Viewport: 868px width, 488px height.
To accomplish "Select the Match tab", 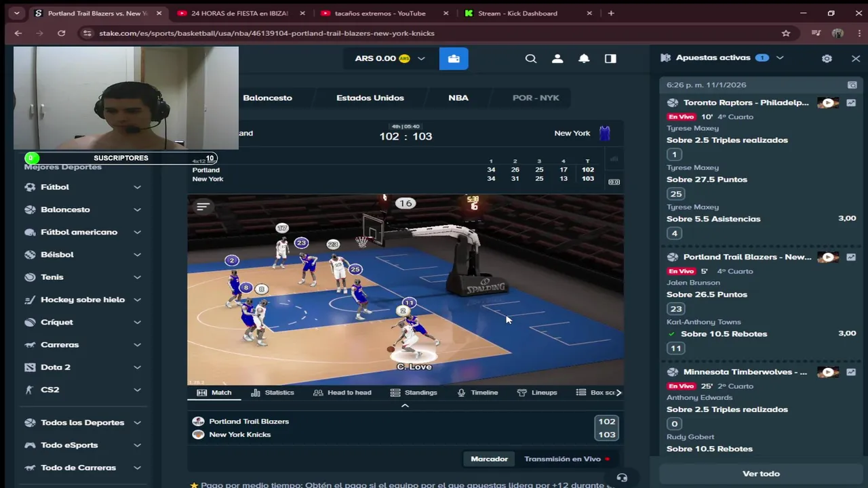I will (214, 392).
